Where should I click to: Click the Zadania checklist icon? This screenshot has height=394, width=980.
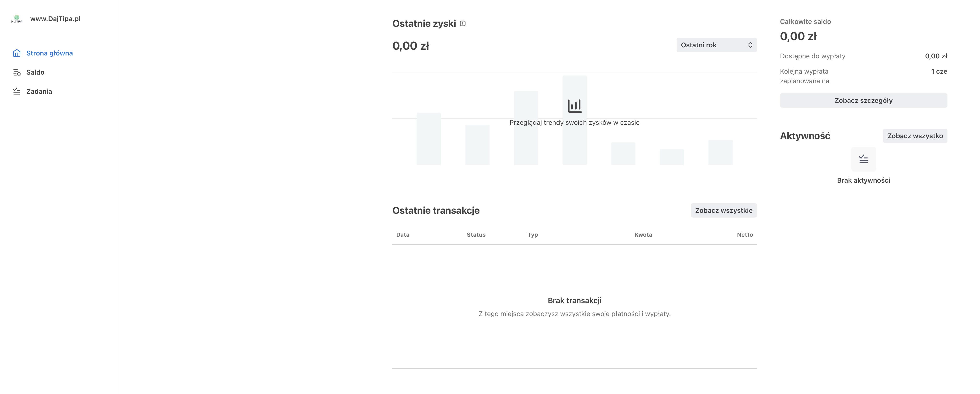click(x=17, y=91)
